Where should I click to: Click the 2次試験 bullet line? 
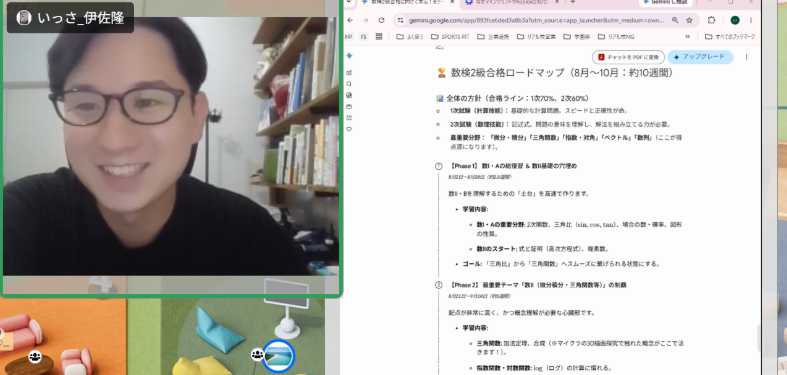tap(560, 124)
